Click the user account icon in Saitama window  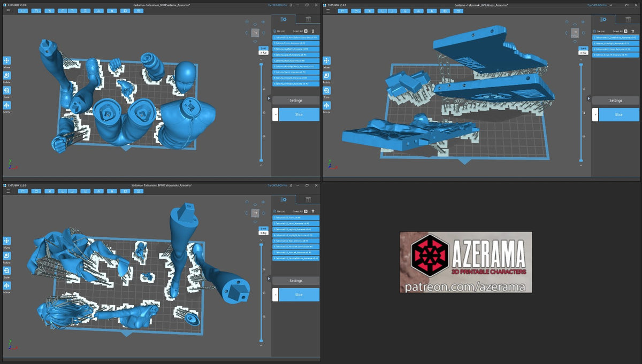pos(291,5)
